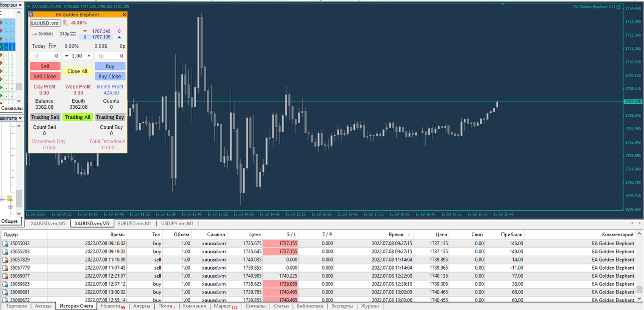The width and height of the screenshot is (644, 310).
Task: Close the Market Watch side panel
Action: point(20,5)
